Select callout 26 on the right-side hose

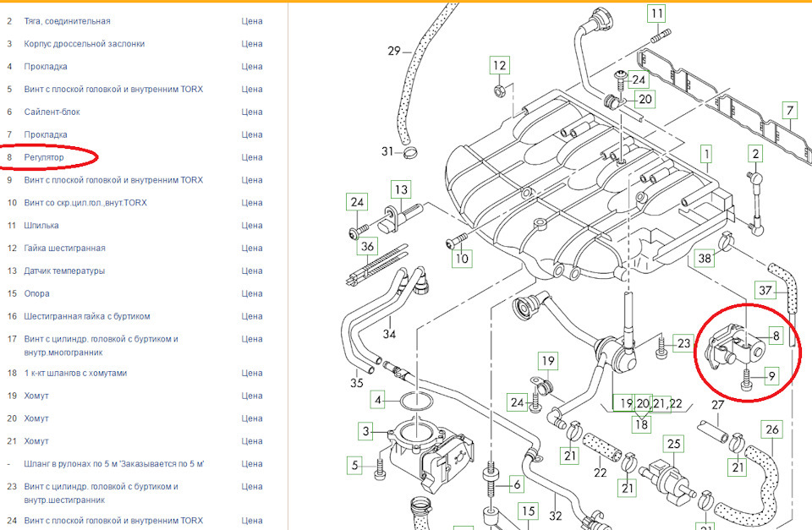771,430
